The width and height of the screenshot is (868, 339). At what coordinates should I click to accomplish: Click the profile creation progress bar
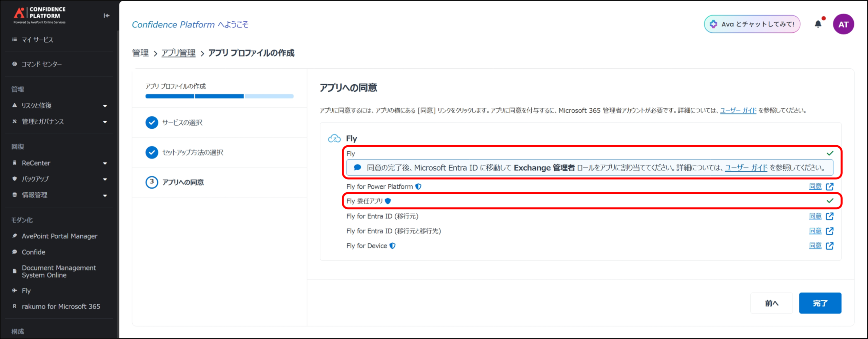coord(219,97)
